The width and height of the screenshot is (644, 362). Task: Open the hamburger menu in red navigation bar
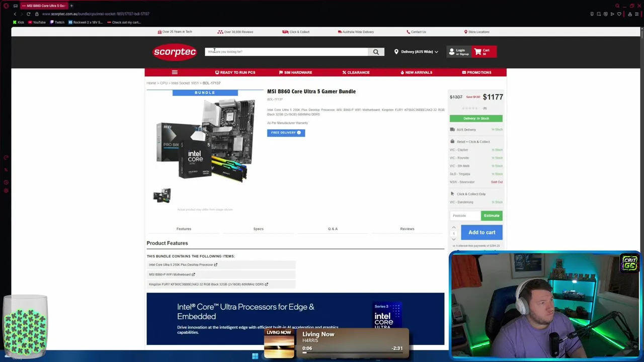175,72
